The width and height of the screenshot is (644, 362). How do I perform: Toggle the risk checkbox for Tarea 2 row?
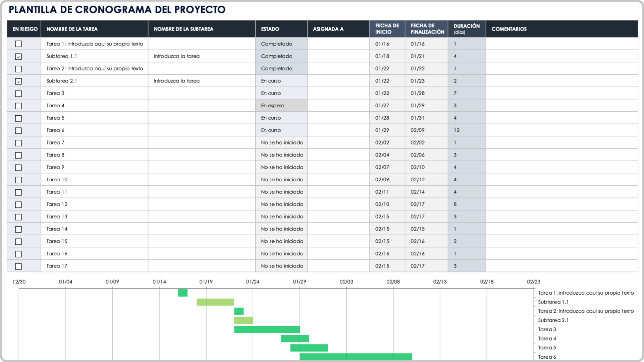click(18, 69)
